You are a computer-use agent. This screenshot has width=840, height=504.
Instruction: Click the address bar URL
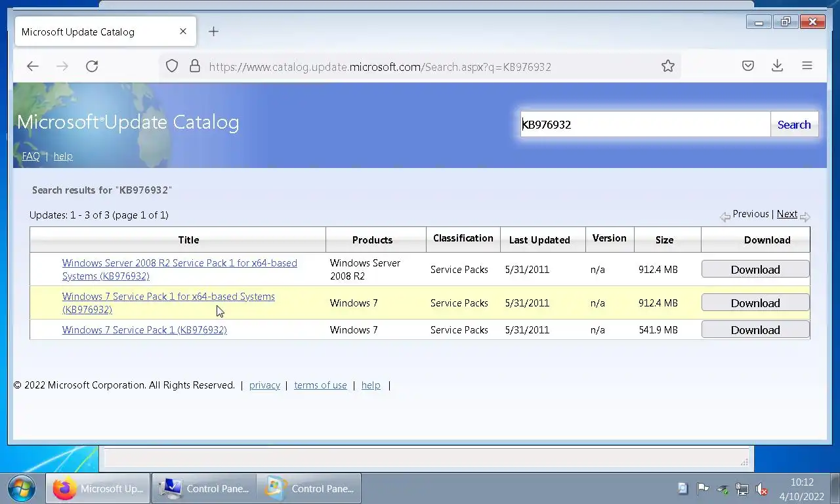click(x=380, y=67)
